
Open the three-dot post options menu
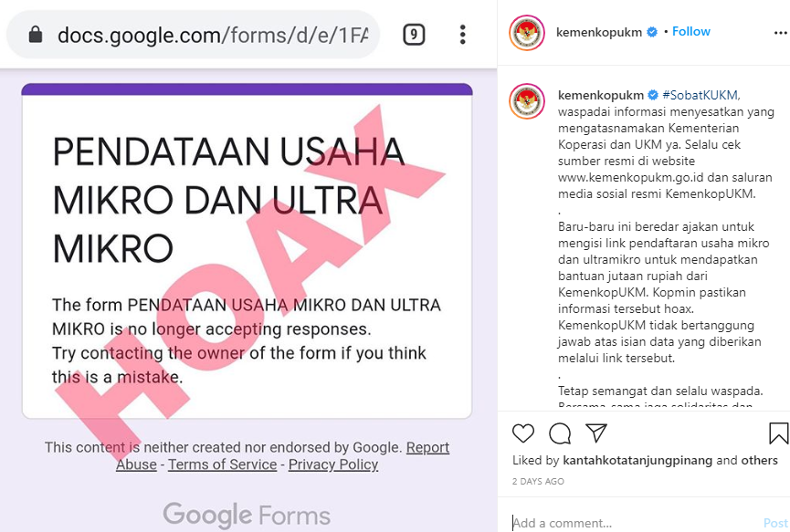pos(781,33)
